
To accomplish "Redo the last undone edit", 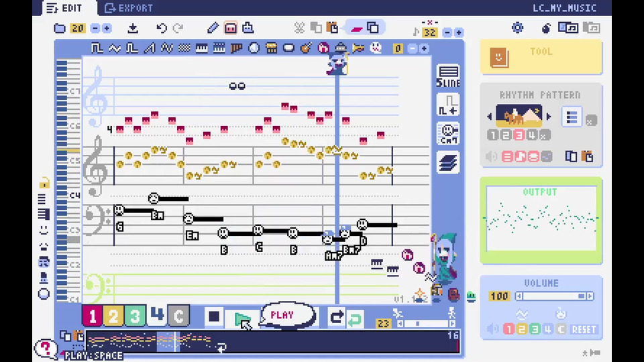I will (178, 28).
